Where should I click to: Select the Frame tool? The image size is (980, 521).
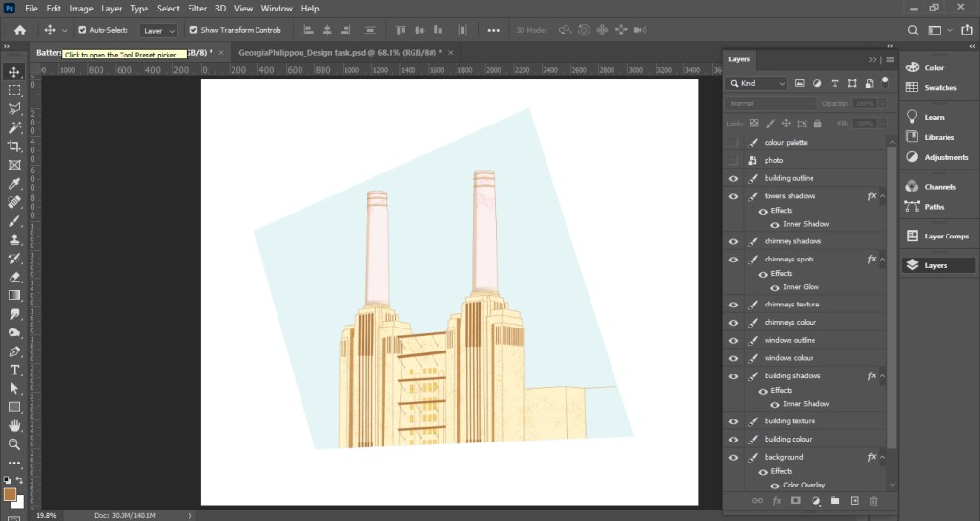coord(14,165)
